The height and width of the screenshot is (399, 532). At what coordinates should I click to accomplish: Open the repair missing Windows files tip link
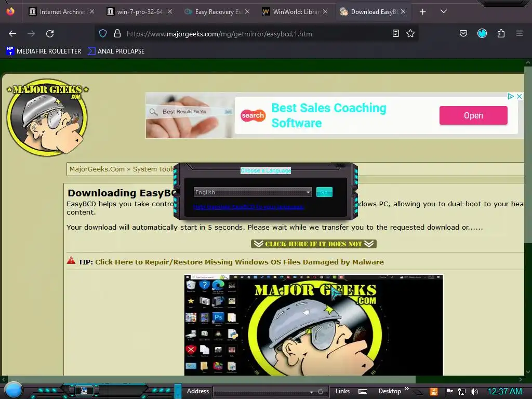pos(239,262)
